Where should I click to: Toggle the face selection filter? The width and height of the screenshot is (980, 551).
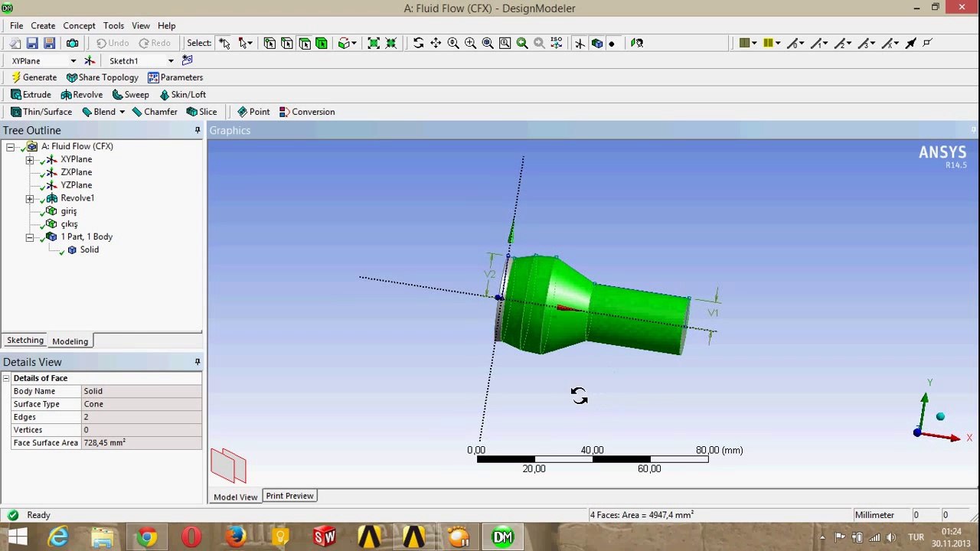tap(304, 43)
